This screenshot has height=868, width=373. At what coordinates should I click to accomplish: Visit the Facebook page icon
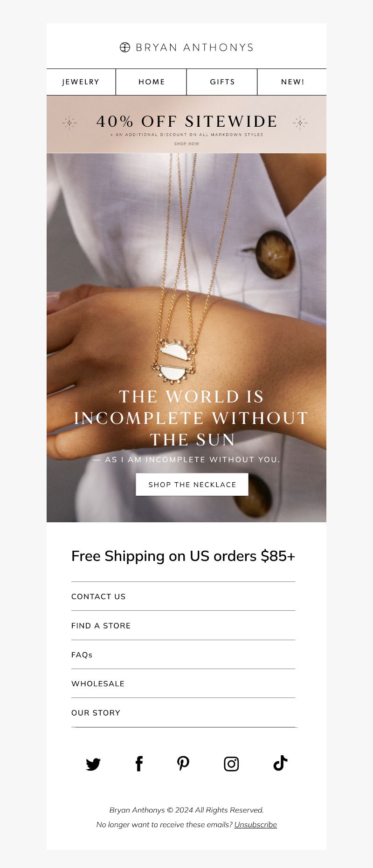click(x=139, y=764)
